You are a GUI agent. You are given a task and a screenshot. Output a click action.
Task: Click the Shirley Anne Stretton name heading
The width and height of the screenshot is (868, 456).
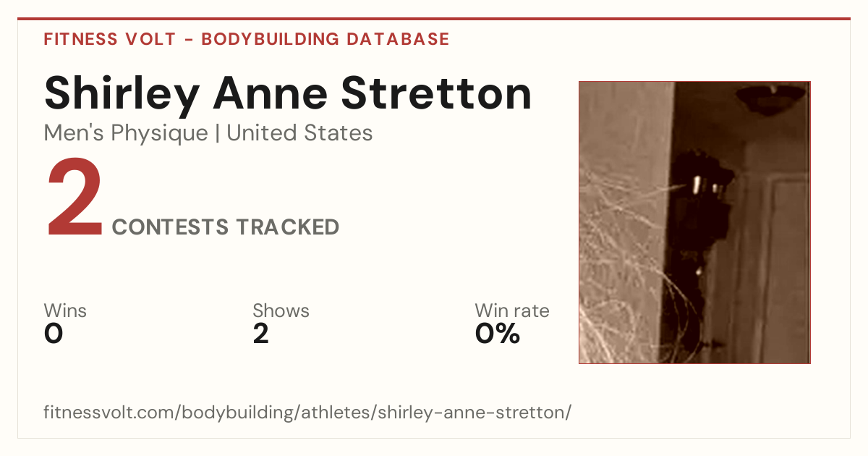288,93
